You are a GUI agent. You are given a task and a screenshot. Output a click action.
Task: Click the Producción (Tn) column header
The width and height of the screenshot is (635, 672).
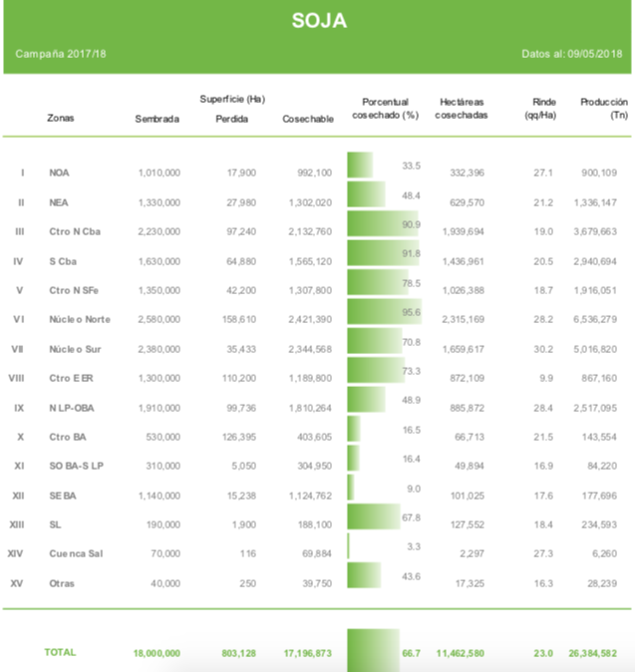tap(604, 109)
